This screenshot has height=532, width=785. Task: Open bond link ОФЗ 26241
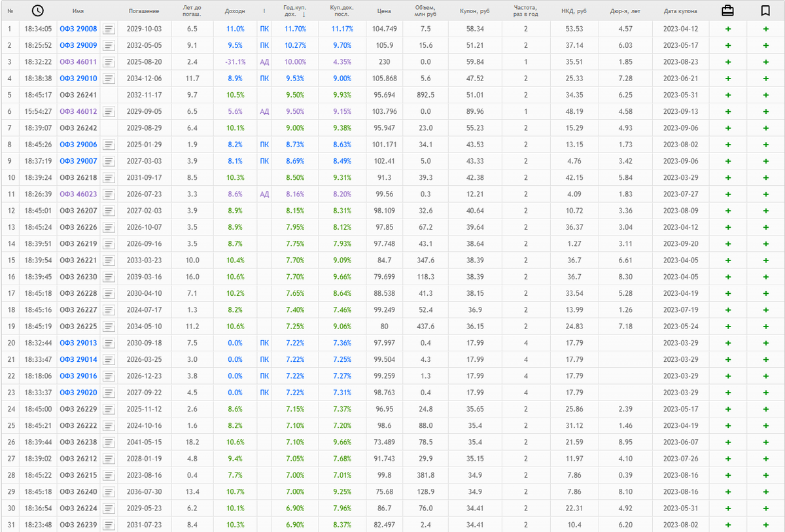(78, 95)
